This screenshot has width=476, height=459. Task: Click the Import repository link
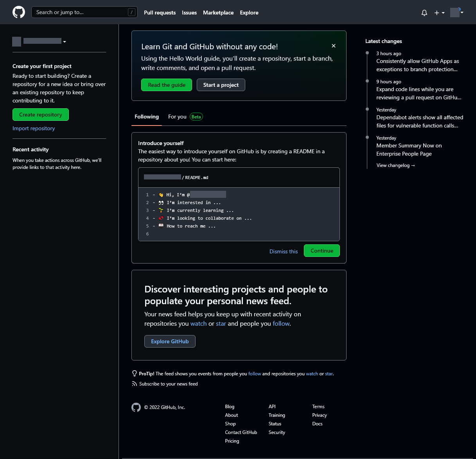click(34, 128)
